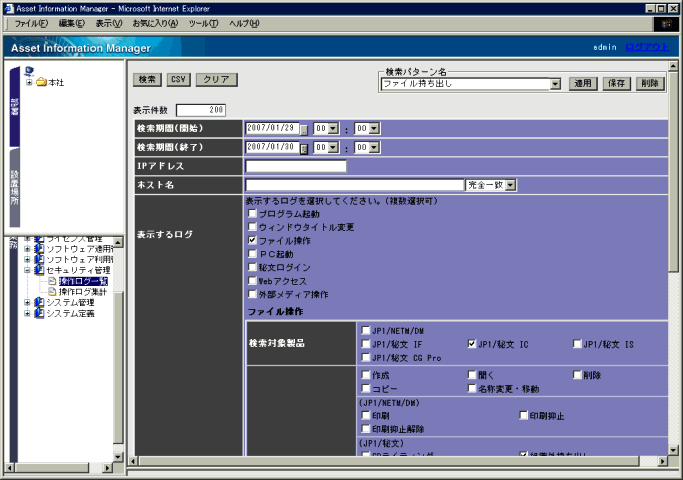Uncheck the ファイル操作 log checkbox
This screenshot has width=683, height=480.
click(x=252, y=241)
